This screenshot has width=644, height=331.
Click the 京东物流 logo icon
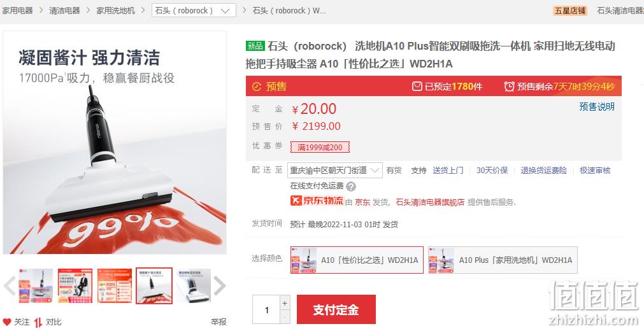click(296, 201)
